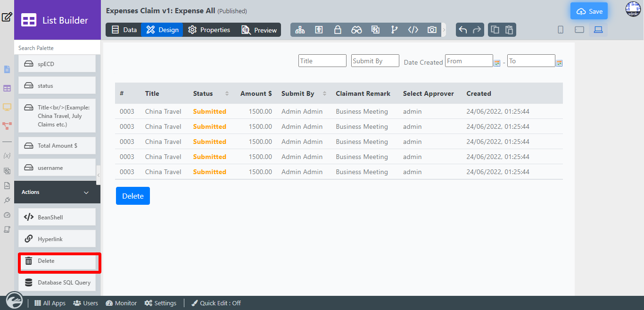
Task: Click the redo arrow icon
Action: click(477, 30)
